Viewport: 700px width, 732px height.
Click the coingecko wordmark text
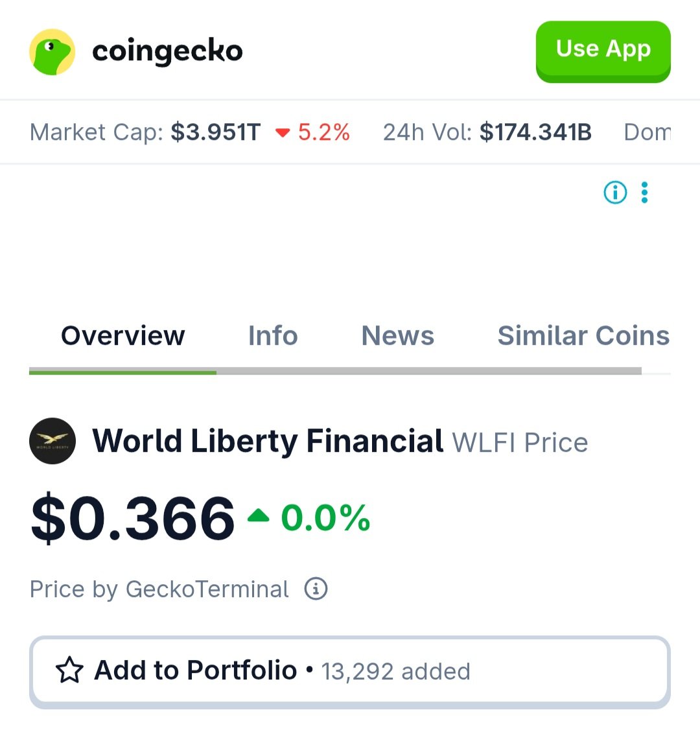click(167, 51)
